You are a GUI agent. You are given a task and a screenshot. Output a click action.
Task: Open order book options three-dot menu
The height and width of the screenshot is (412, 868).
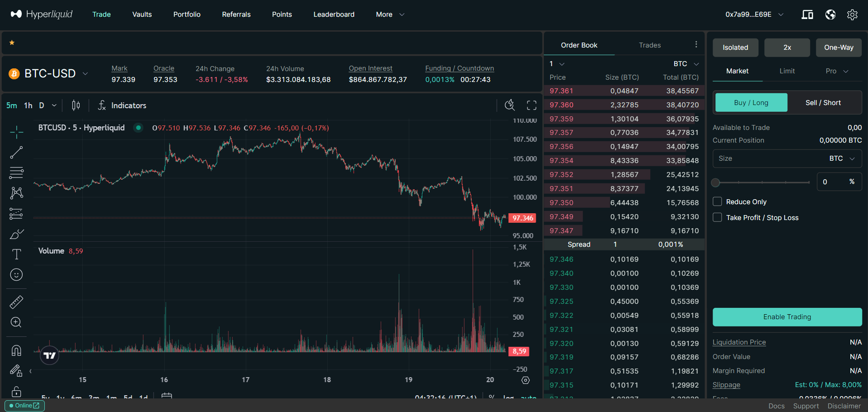696,44
